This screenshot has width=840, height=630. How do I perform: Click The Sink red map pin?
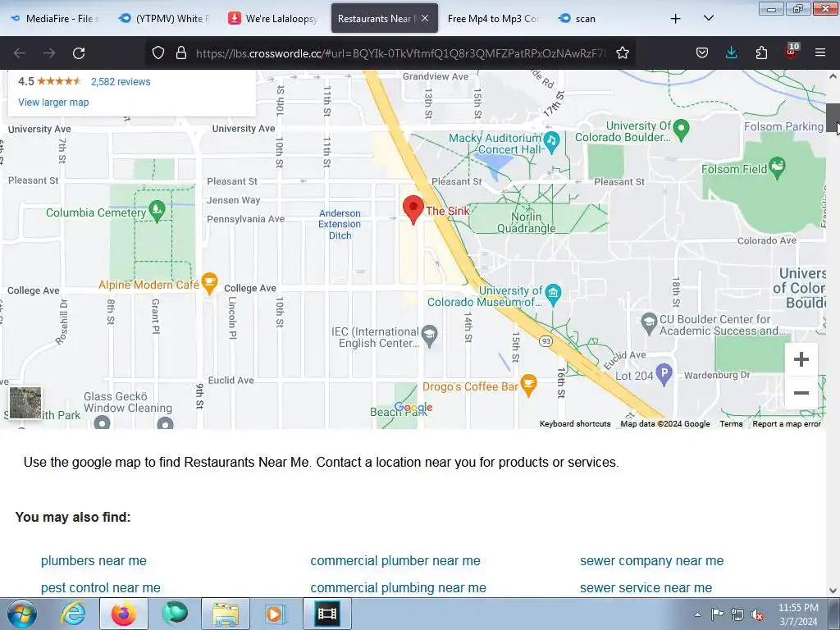[413, 209]
